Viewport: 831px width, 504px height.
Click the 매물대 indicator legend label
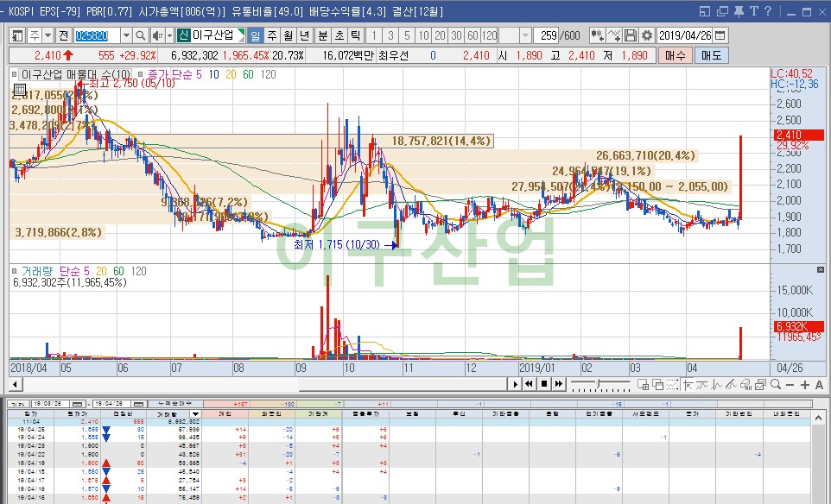click(75, 74)
